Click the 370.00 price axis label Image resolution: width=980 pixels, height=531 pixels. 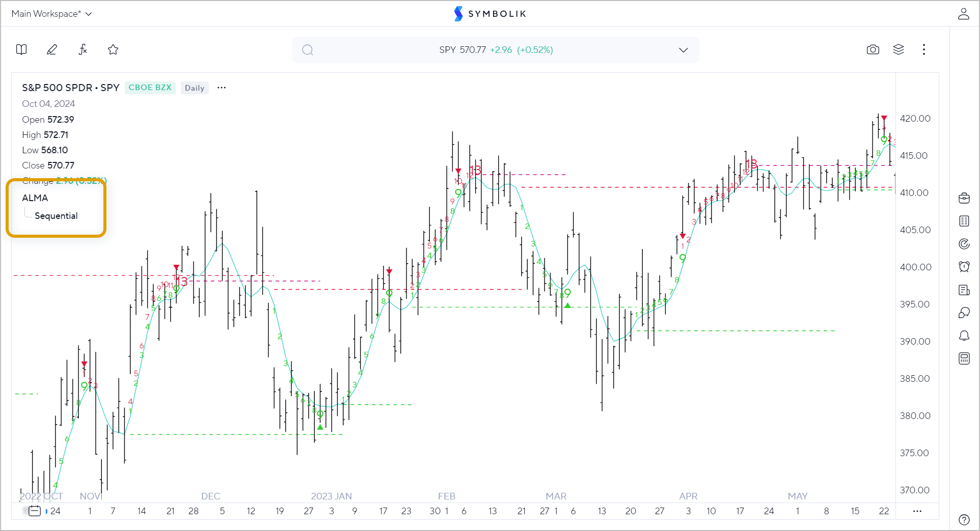coord(915,490)
